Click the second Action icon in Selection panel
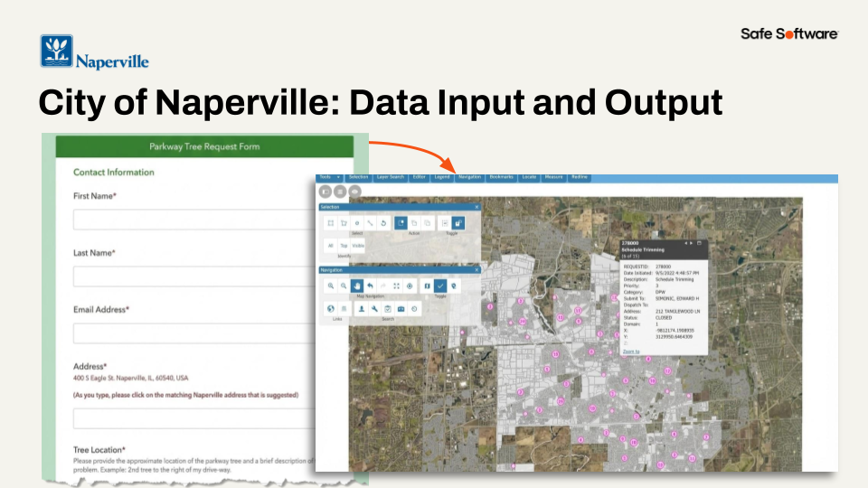 pyautogui.click(x=414, y=223)
